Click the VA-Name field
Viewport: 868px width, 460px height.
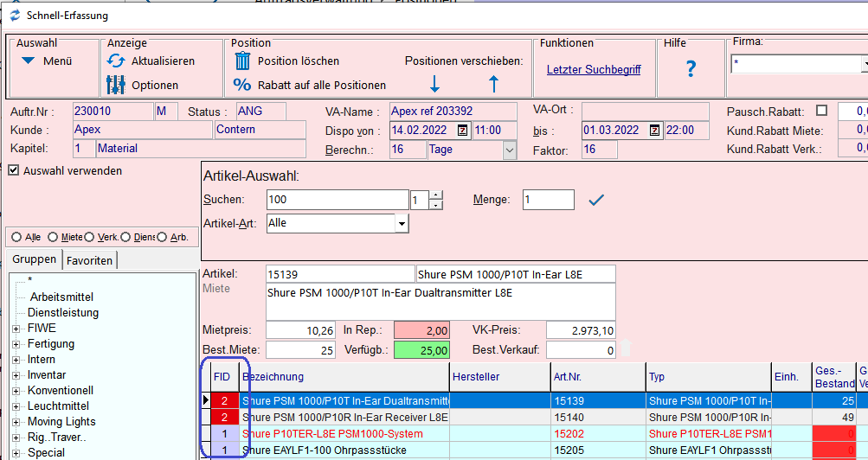[453, 112]
